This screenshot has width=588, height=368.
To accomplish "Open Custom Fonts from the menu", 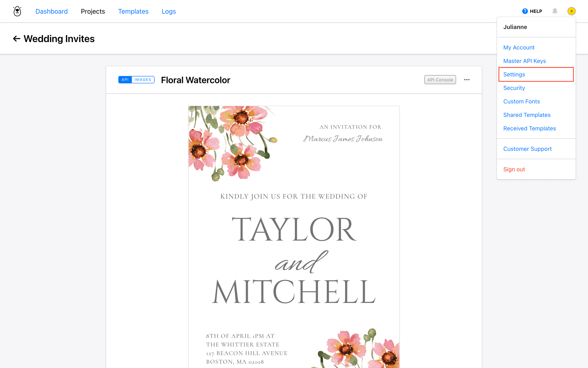I will coord(521,102).
